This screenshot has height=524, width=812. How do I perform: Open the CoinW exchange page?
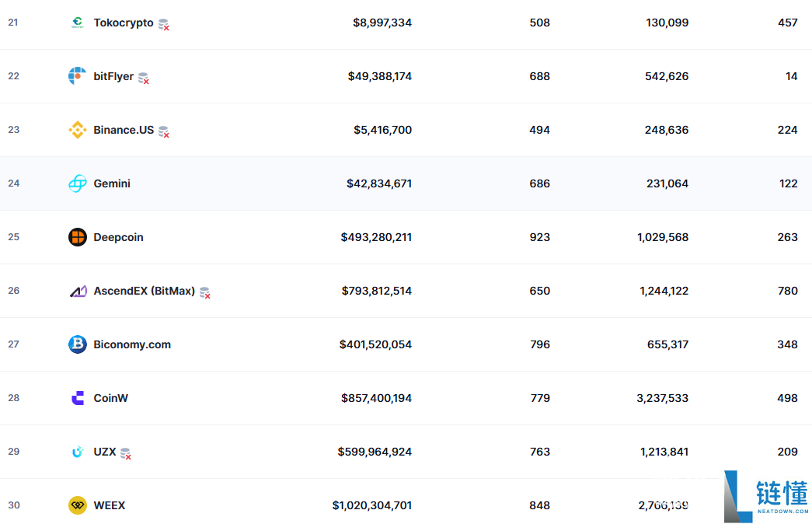(111, 398)
